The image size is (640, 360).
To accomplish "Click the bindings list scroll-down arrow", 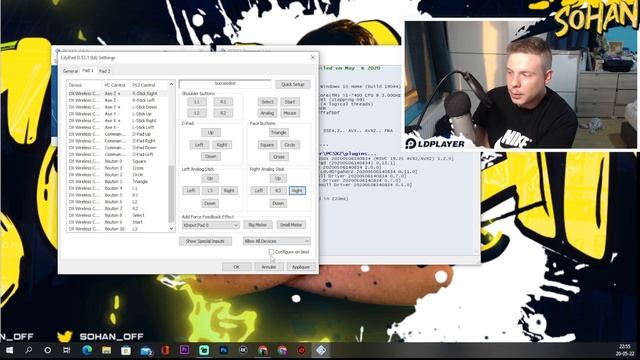I will (171, 229).
